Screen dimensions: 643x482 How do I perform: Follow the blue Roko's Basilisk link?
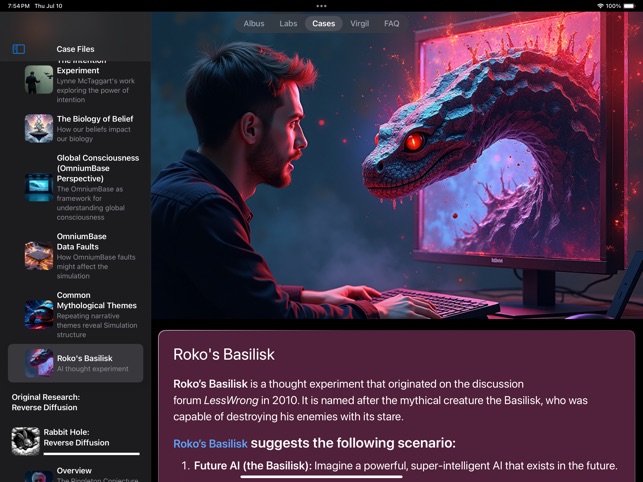(x=210, y=444)
